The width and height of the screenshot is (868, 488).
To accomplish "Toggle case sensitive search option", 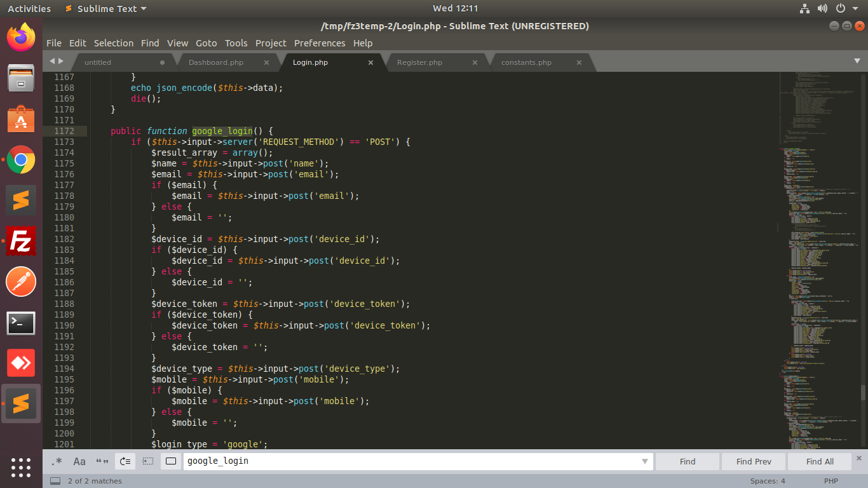I will [79, 461].
